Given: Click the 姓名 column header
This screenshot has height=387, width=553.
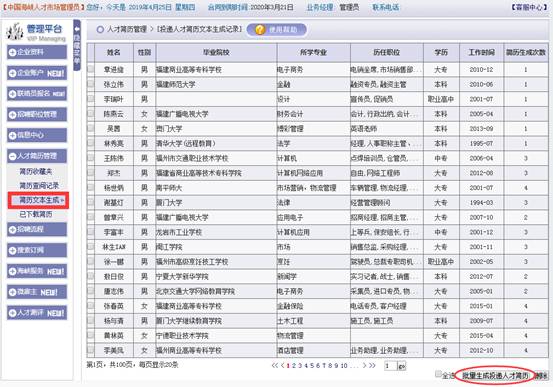Looking at the screenshot, I should 114,53.
